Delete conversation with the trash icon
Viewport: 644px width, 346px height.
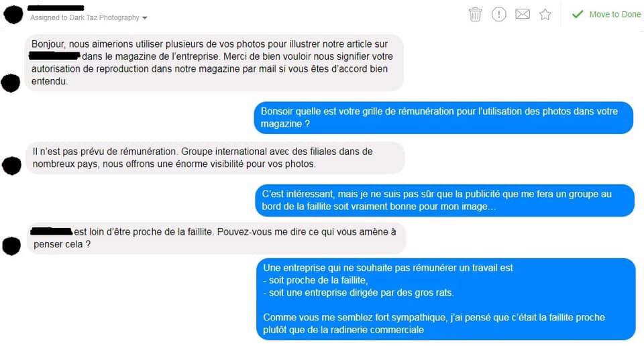tap(475, 14)
